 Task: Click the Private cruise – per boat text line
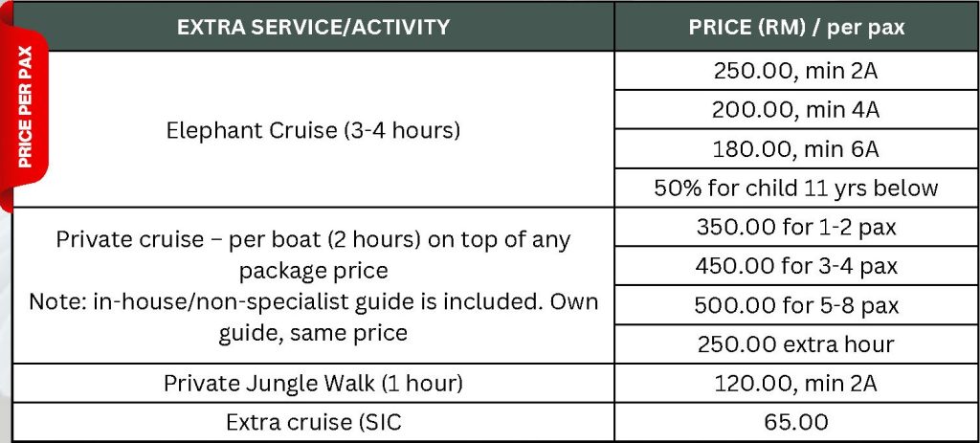313,239
